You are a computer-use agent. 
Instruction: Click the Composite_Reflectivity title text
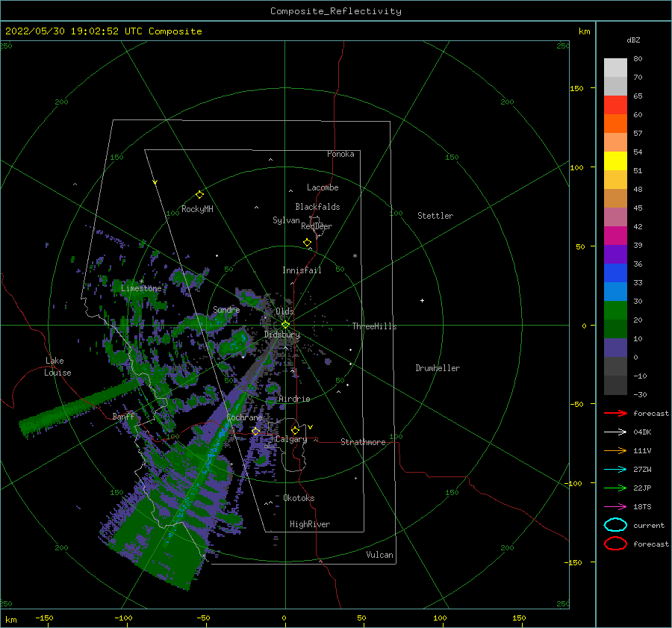(335, 11)
